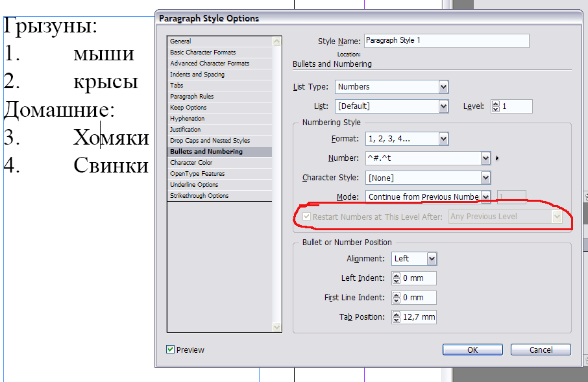This screenshot has height=382, width=588.
Task: Open Strikethrough Options category
Action: (x=220, y=196)
